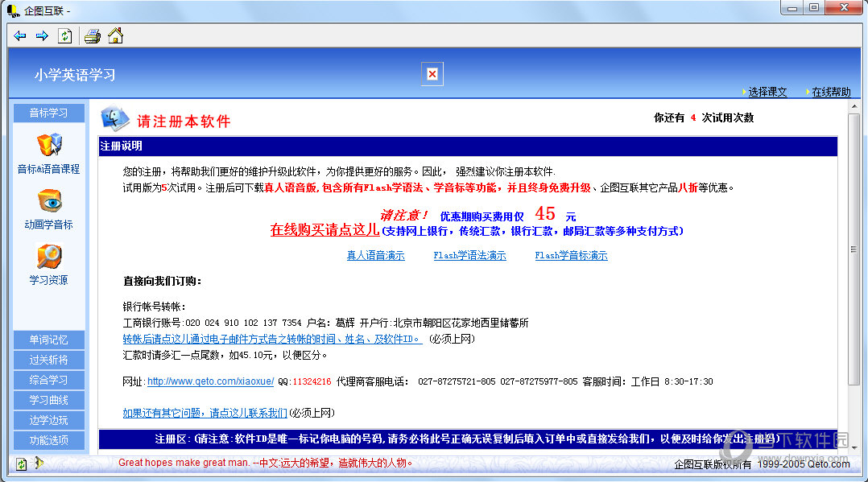This screenshot has width=868, height=482.
Task: Click the forward arrow toolbar icon
Action: (x=42, y=36)
